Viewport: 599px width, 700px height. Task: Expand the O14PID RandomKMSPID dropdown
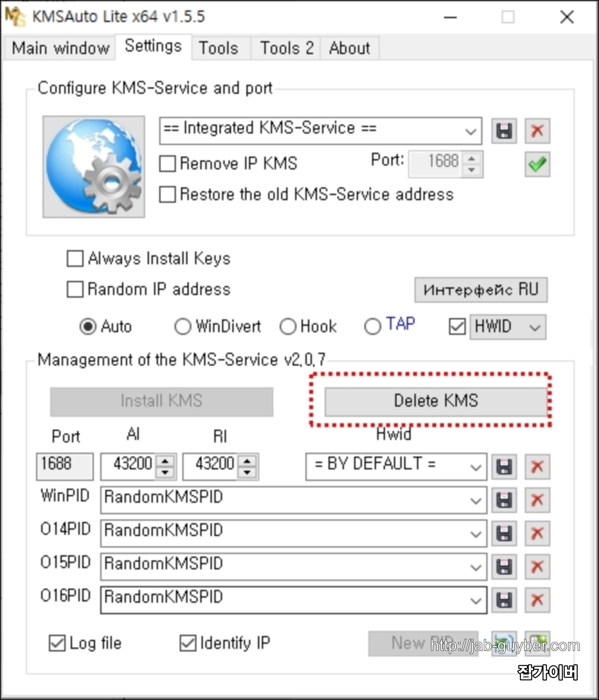(476, 534)
